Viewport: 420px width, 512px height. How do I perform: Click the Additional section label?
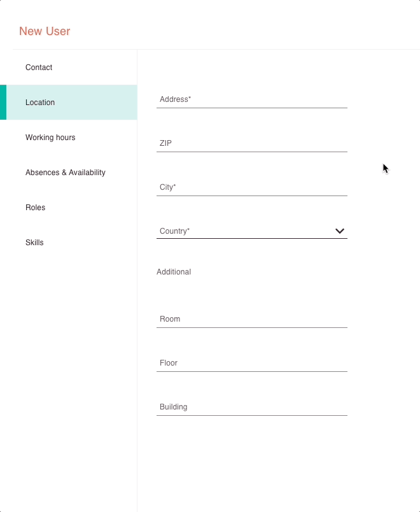(x=174, y=272)
